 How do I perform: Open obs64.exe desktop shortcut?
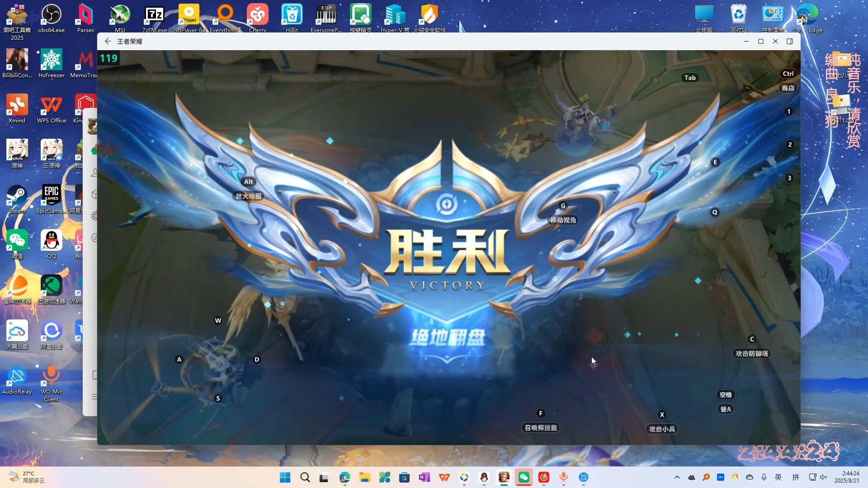(51, 19)
